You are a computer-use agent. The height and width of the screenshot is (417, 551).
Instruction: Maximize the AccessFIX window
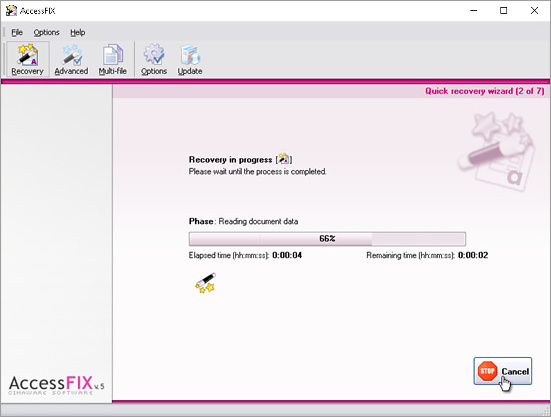[x=504, y=11]
